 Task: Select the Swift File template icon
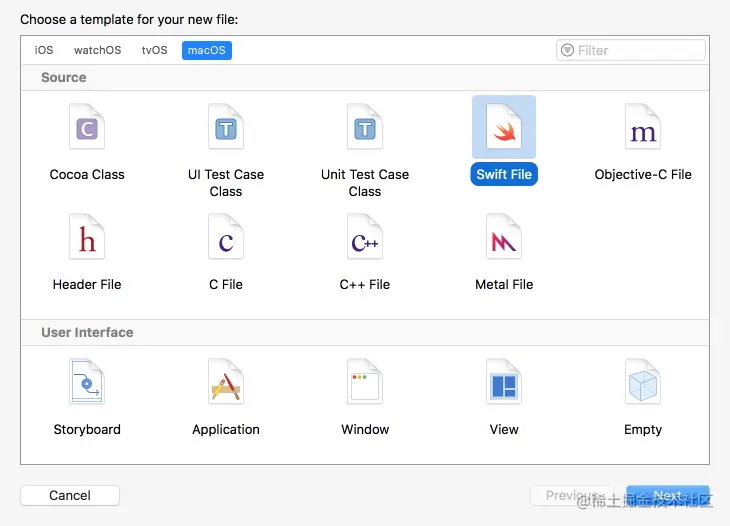(504, 129)
